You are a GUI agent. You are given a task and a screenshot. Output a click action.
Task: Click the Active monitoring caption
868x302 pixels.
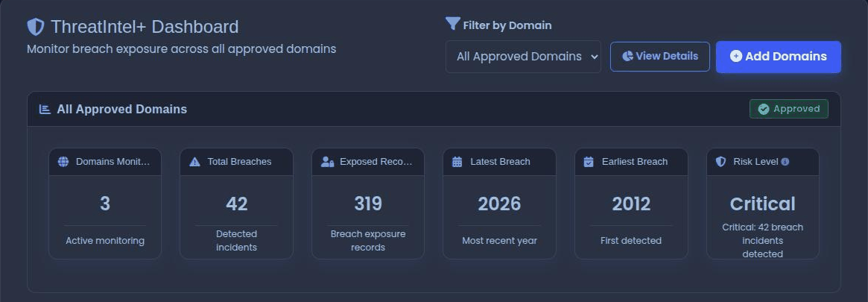(x=105, y=241)
